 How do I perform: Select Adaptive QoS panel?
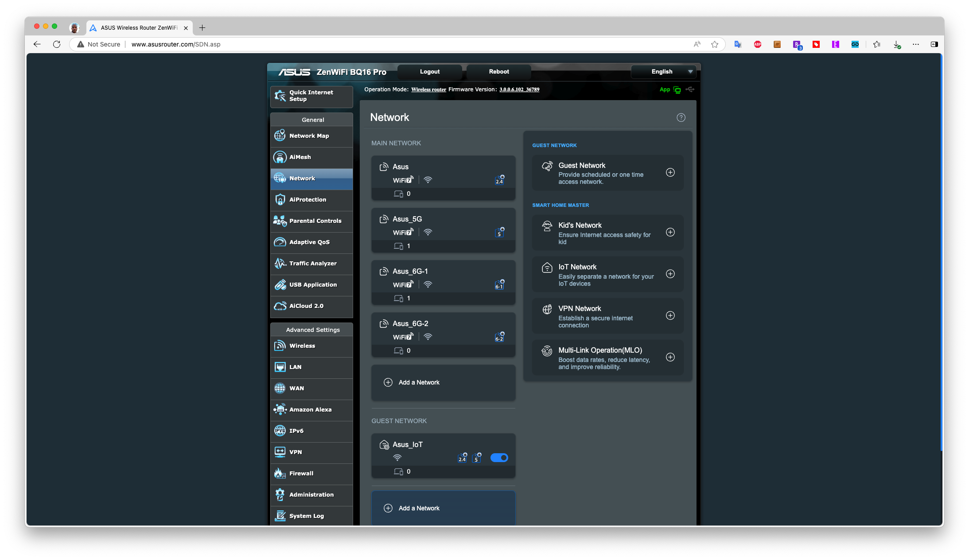tap(311, 242)
